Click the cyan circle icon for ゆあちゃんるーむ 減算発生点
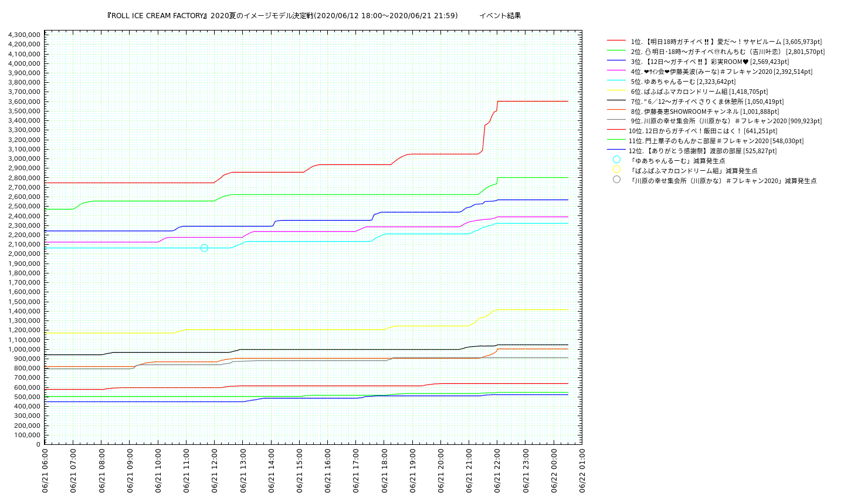This screenshot has height=493, width=868. pos(616,160)
